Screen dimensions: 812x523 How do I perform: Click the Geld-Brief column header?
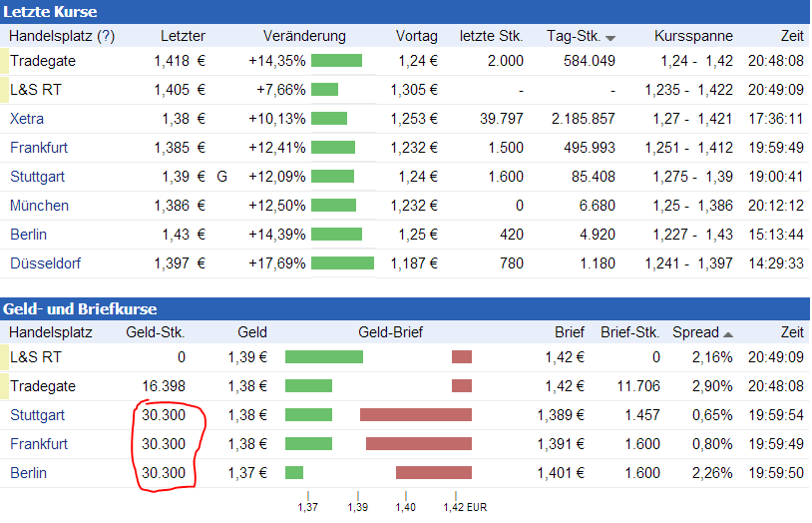pyautogui.click(x=384, y=333)
